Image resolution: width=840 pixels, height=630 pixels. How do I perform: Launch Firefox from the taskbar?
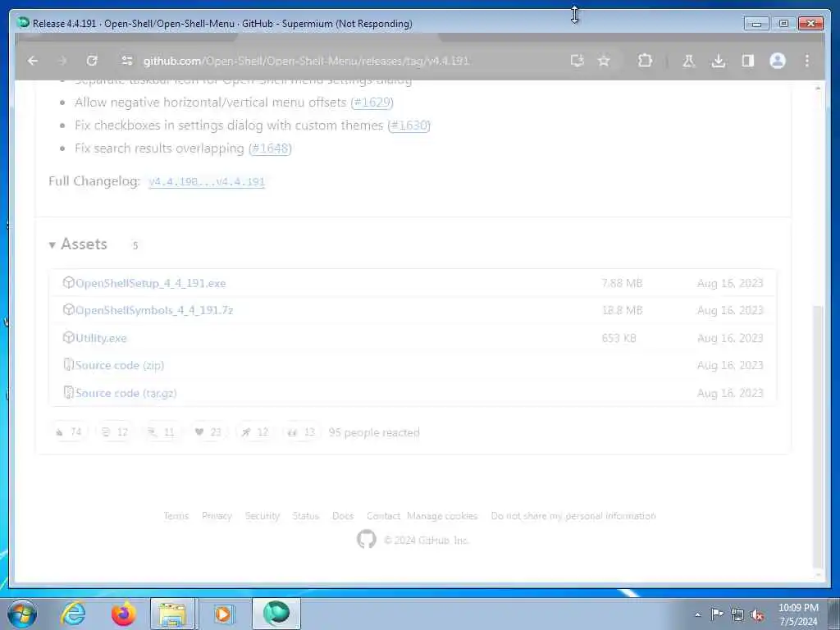[124, 614]
